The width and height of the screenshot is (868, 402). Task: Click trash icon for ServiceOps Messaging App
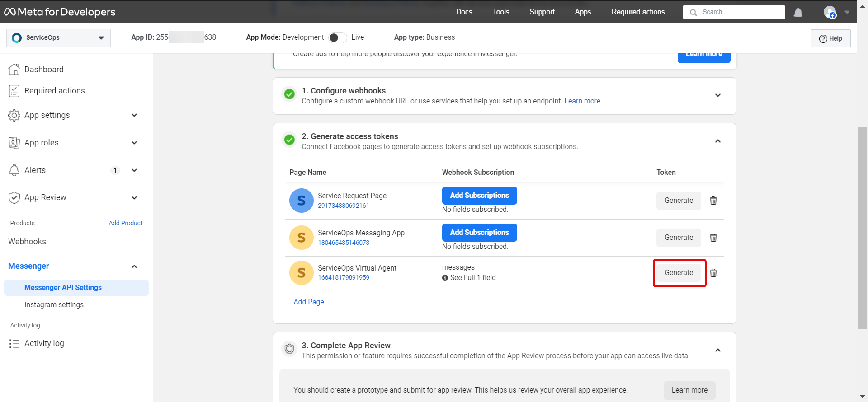tap(713, 238)
